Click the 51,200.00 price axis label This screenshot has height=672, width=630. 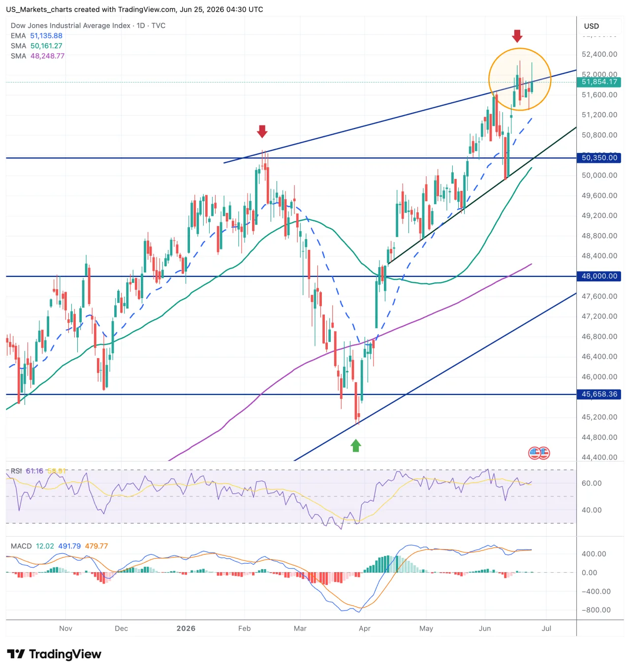599,115
